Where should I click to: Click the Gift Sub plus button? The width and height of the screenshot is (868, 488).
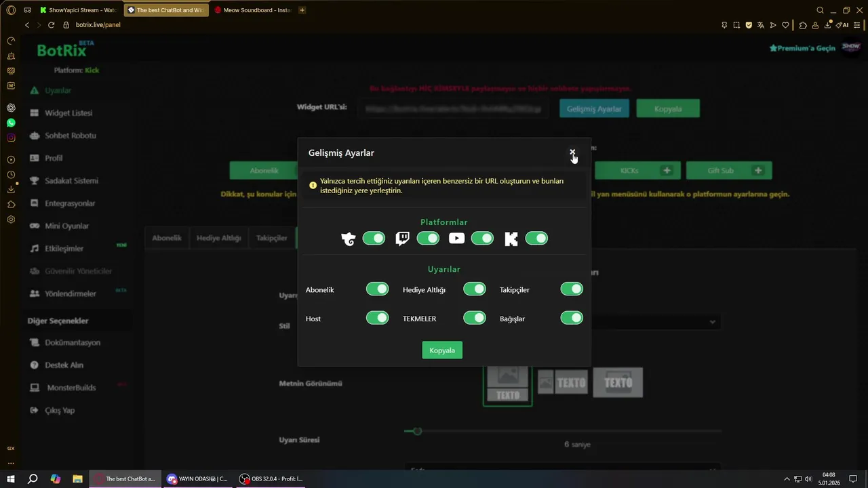[758, 170]
